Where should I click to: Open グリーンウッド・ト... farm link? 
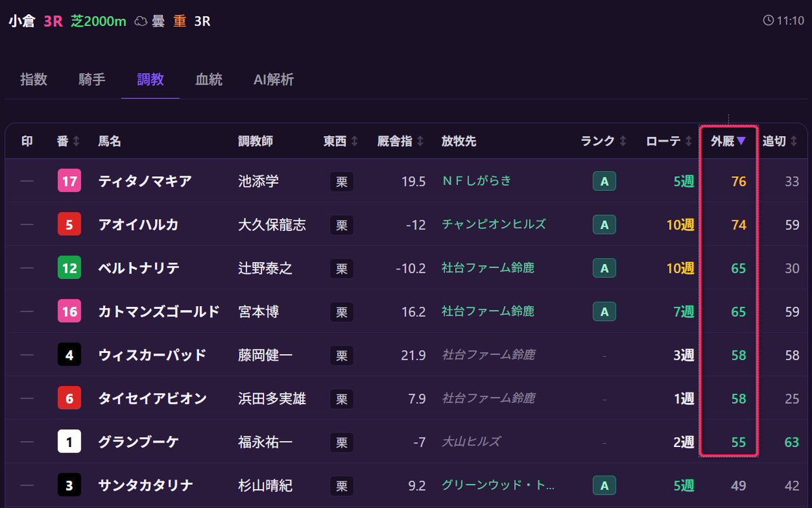[x=498, y=485]
